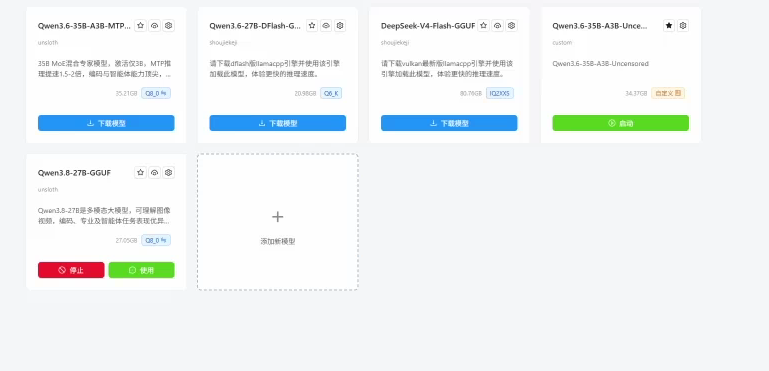This screenshot has height=371, width=769.
Task: Download the Qwen3.6-27B-DFlash model
Action: (278, 123)
